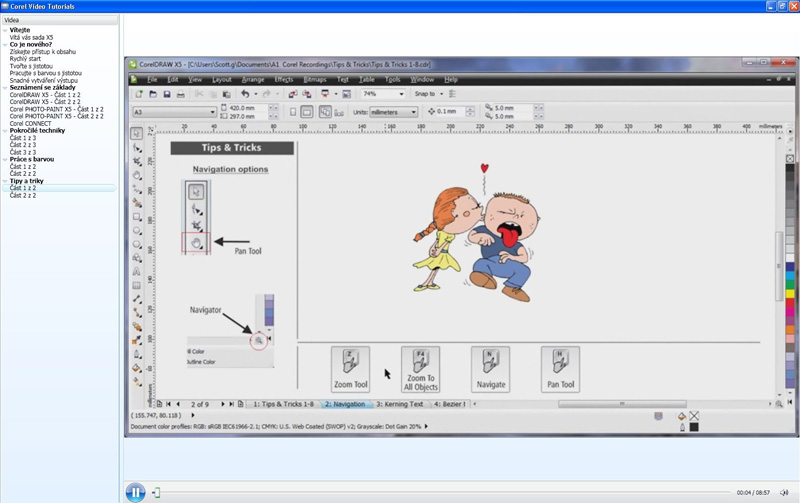Click the Open file icon
The height and width of the screenshot is (503, 800).
153,94
